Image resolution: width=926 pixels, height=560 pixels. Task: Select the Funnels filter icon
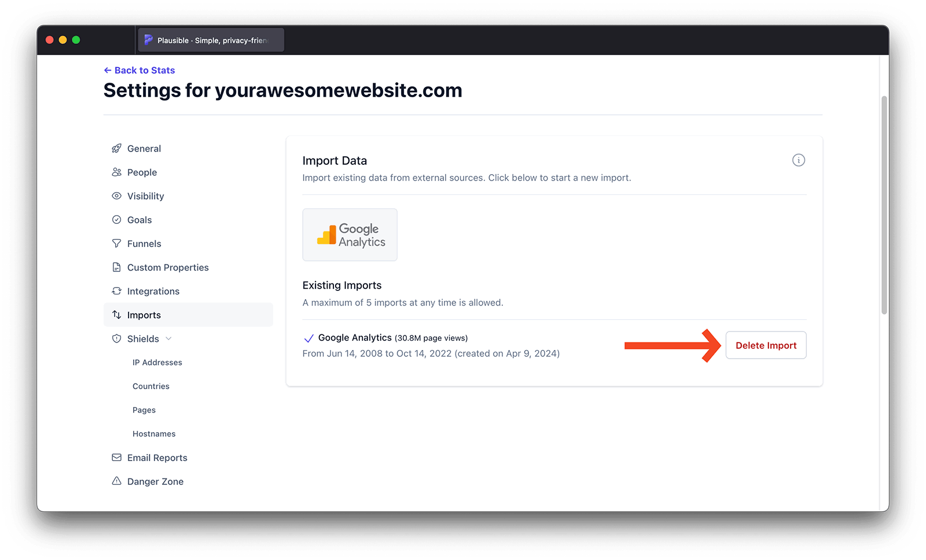[x=117, y=243]
